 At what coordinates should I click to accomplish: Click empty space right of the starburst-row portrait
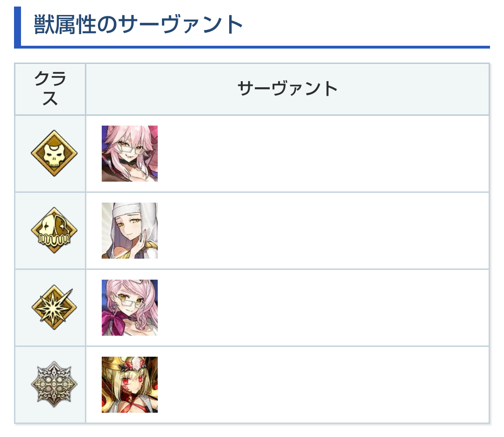click(x=322, y=307)
